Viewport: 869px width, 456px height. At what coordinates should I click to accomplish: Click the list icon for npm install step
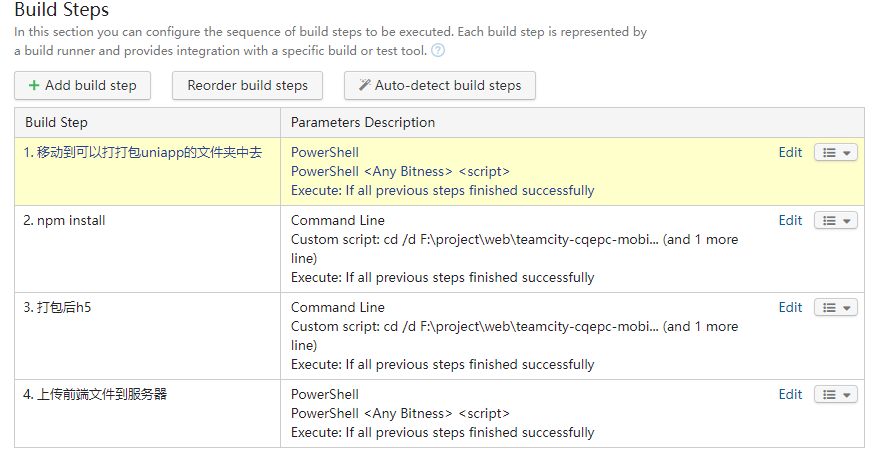(x=829, y=221)
